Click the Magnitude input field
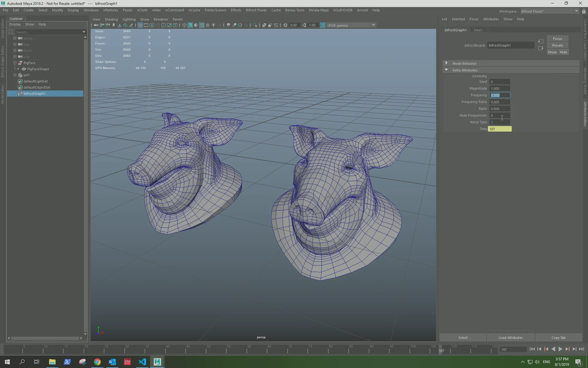This screenshot has height=368, width=588. click(x=499, y=89)
